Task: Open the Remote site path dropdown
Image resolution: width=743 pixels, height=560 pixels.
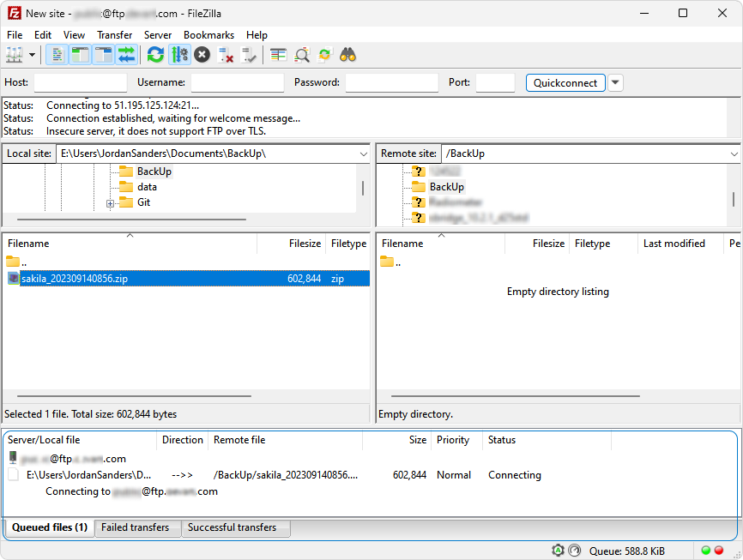Action: tap(734, 154)
